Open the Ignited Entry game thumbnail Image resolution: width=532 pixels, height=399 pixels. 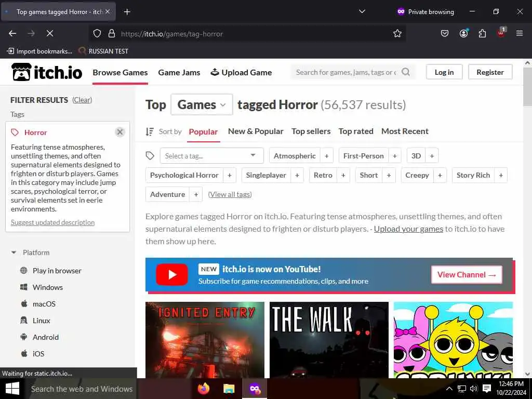click(205, 340)
